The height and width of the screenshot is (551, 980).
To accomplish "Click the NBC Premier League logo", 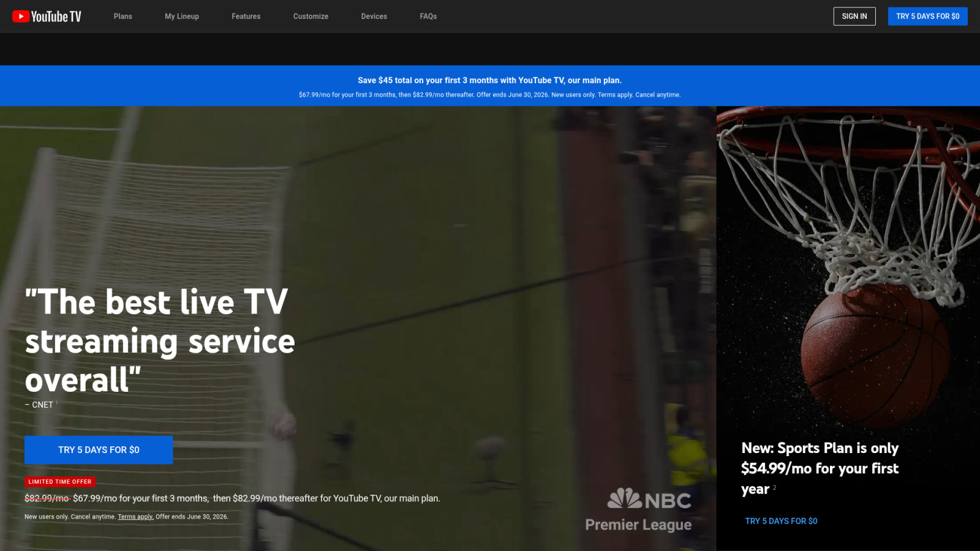I will pos(638,509).
